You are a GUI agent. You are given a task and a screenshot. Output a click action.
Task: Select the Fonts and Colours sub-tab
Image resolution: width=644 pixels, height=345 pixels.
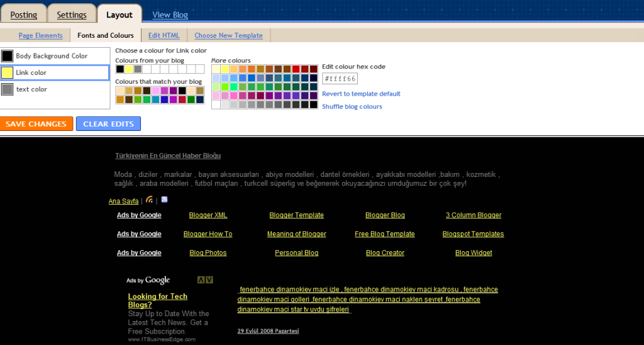106,35
